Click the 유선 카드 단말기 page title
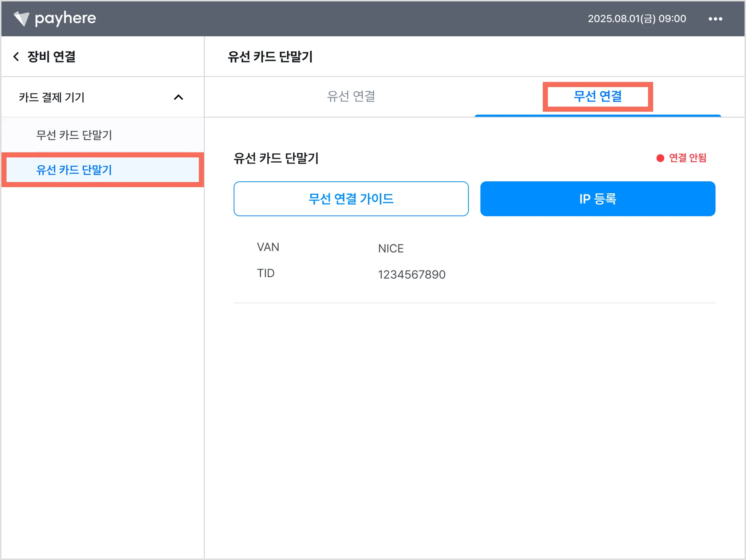Viewport: 746px width, 560px height. 270,56
